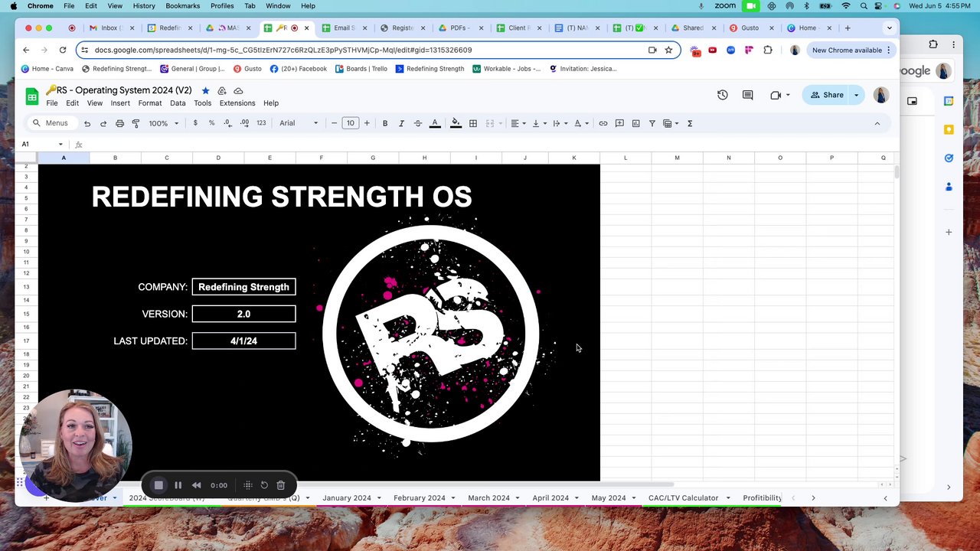
Task: Open the comments panel
Action: click(748, 95)
